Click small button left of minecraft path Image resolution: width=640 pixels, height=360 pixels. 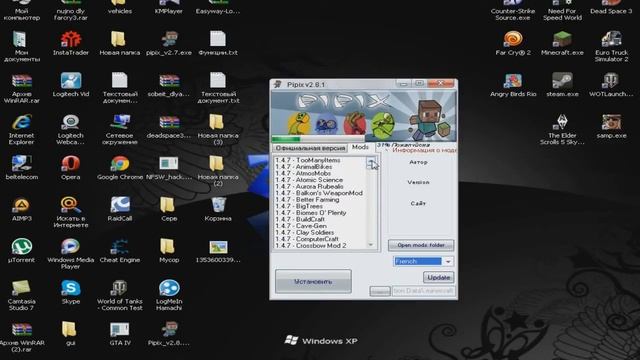pyautogui.click(x=380, y=291)
